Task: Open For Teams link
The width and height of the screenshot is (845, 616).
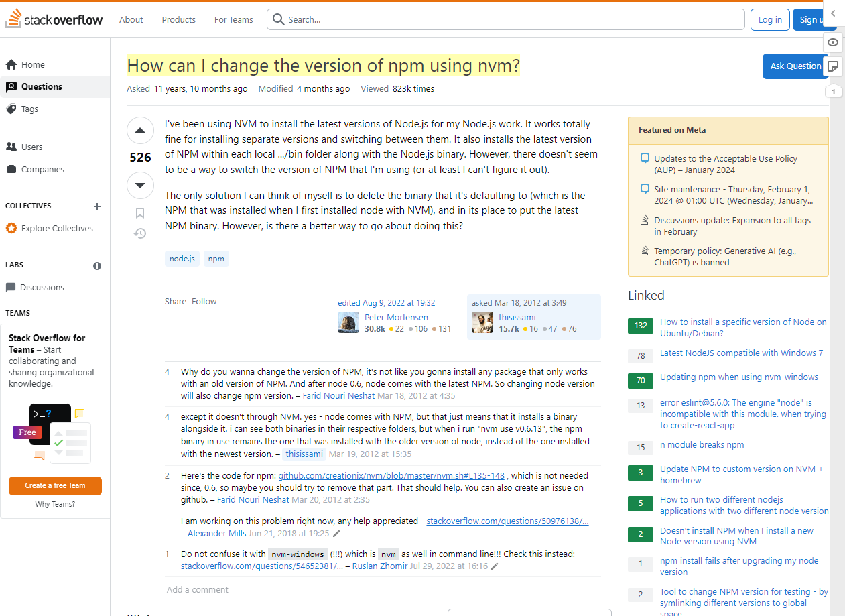Action: click(234, 19)
